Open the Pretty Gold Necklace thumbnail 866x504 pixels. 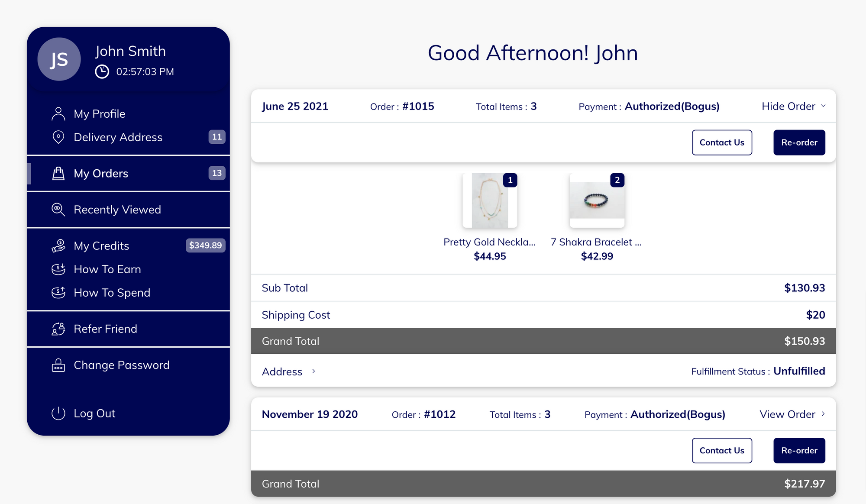(x=490, y=200)
